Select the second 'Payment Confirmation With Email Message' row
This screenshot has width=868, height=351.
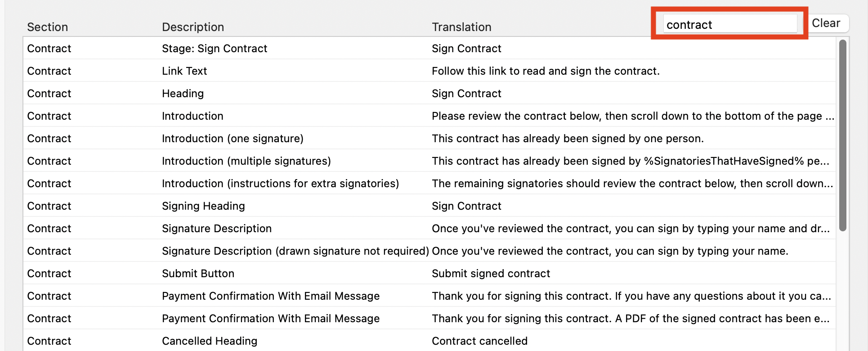click(270, 318)
